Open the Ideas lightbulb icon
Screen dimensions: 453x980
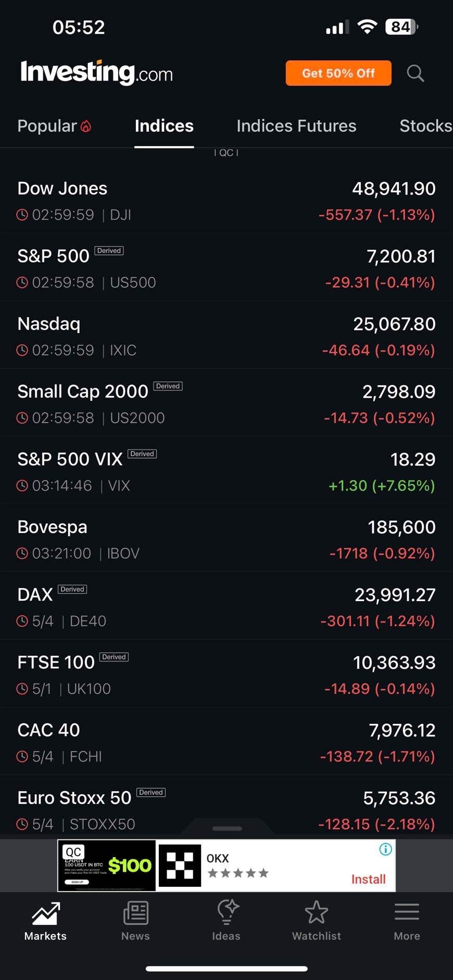click(x=227, y=912)
